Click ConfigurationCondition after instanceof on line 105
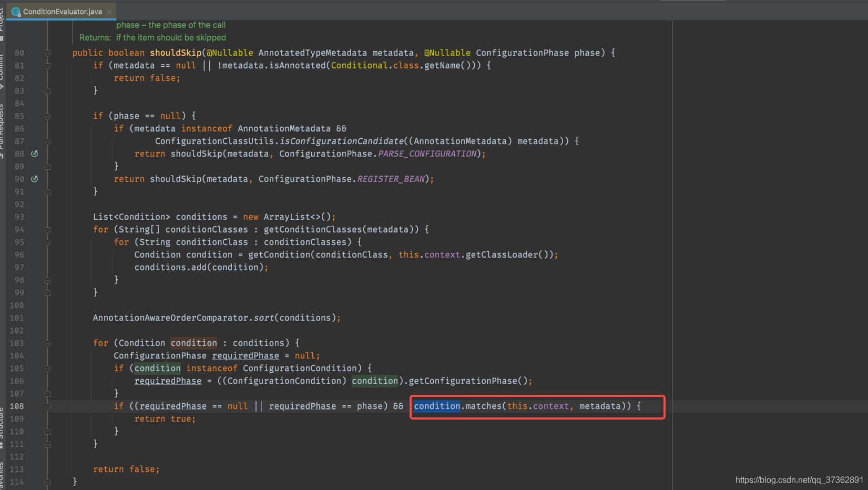Image resolution: width=868 pixels, height=490 pixels. click(x=300, y=368)
